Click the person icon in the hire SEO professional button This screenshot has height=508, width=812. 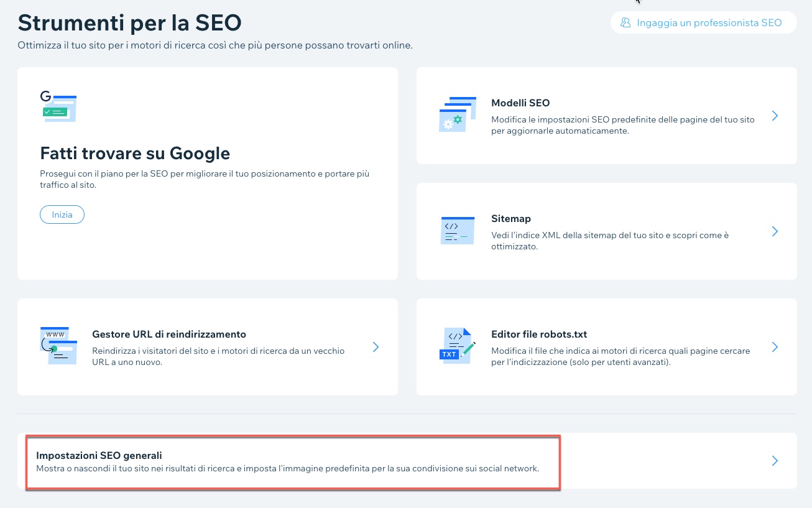625,23
